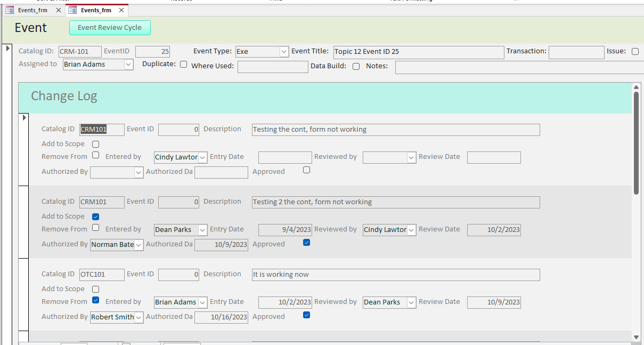Image resolution: width=644 pixels, height=345 pixels.
Task: Click Authorized Date field showing 10/9/2023
Action: tap(221, 245)
